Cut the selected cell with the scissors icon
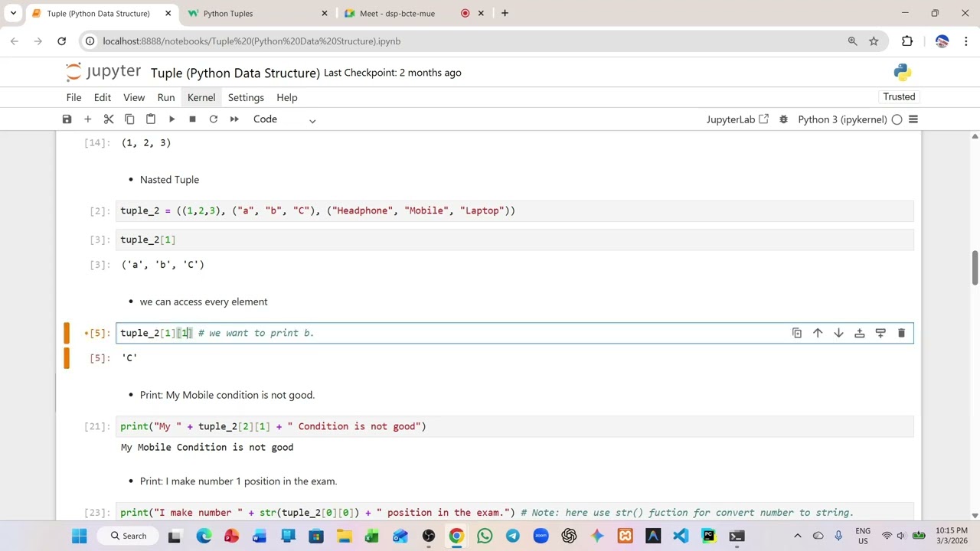The height and width of the screenshot is (551, 980). 109,119
